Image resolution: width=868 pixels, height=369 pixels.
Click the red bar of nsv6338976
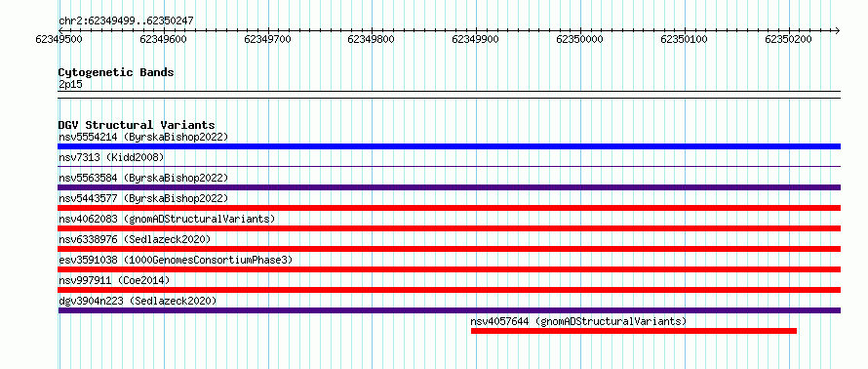tap(450, 249)
